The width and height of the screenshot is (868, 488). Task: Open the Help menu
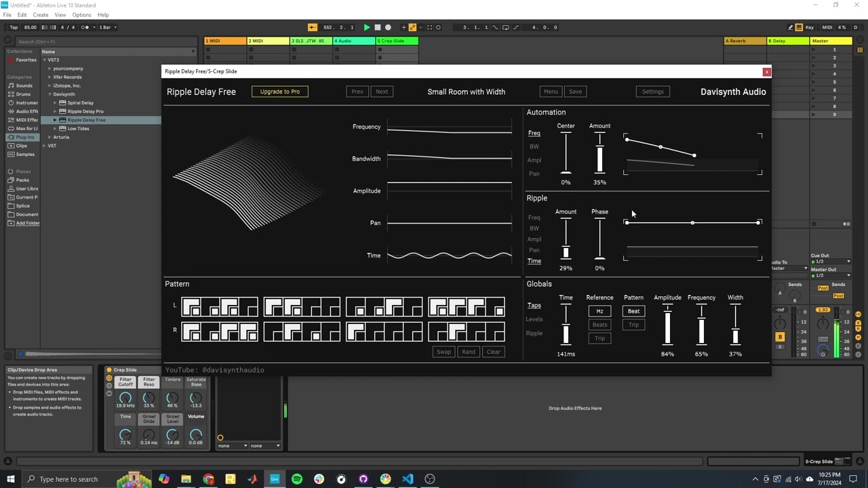(x=103, y=15)
